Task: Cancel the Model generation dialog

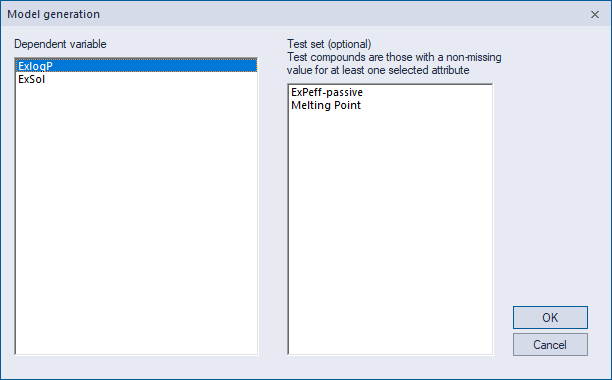Action: point(550,344)
